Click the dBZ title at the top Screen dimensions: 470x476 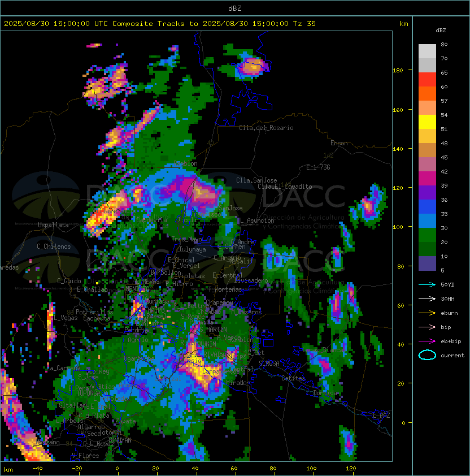[235, 8]
